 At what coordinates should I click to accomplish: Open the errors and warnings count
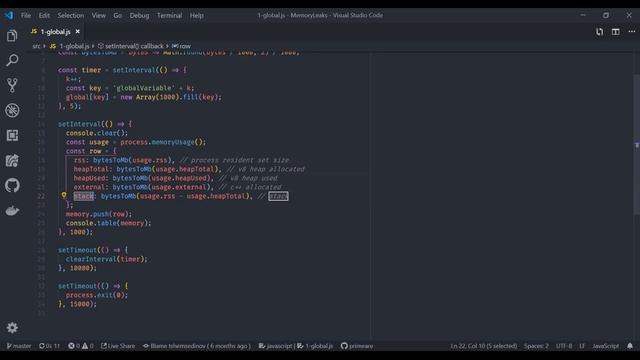81,346
